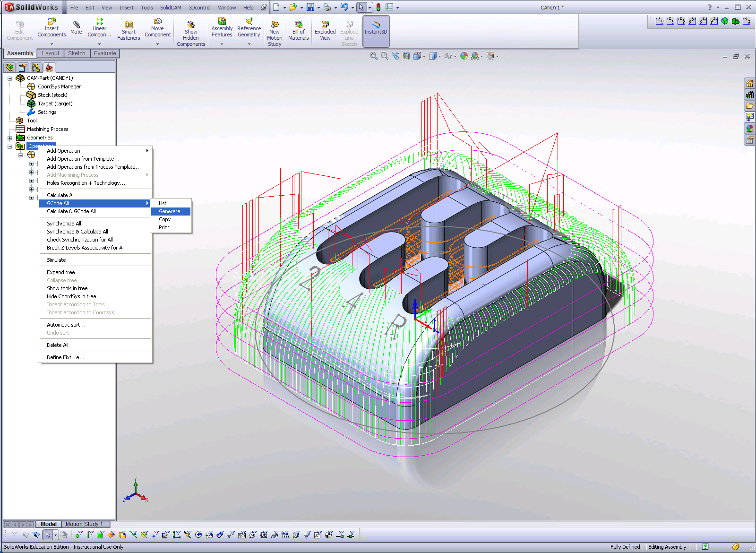Click Exploded View tool
This screenshot has width=756, height=553.
click(x=325, y=31)
